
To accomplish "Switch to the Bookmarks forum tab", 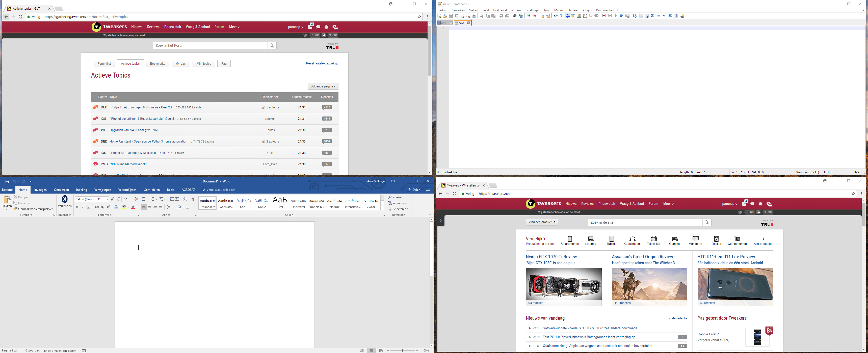I will click(x=157, y=63).
